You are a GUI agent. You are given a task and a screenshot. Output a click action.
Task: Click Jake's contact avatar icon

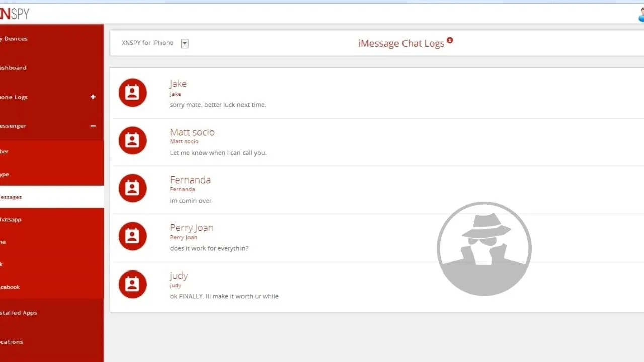point(132,93)
